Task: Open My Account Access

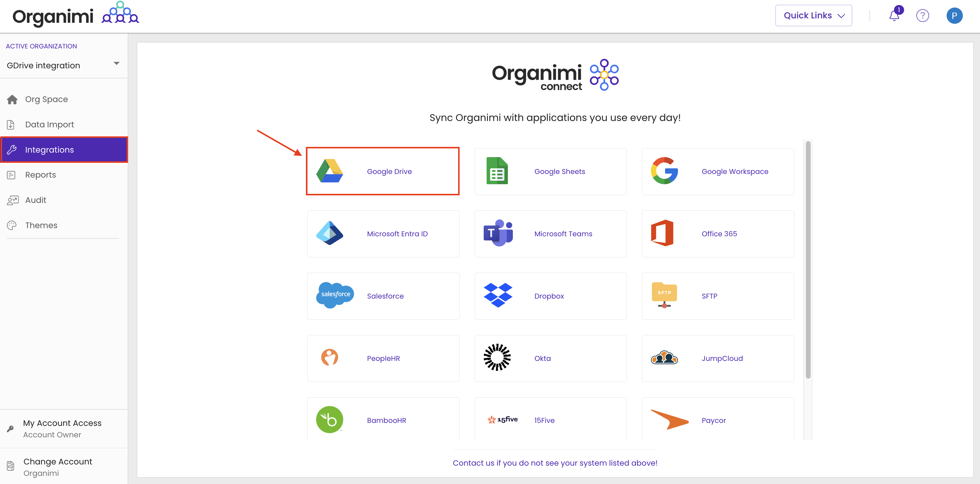Action: coord(64,428)
